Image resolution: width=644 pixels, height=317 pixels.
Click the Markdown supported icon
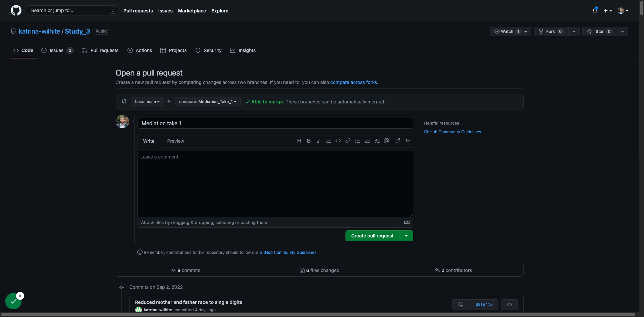(x=407, y=222)
